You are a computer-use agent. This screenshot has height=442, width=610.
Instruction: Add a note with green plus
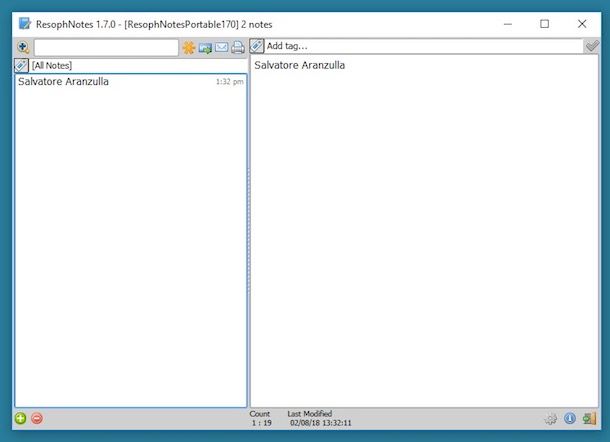(20, 418)
